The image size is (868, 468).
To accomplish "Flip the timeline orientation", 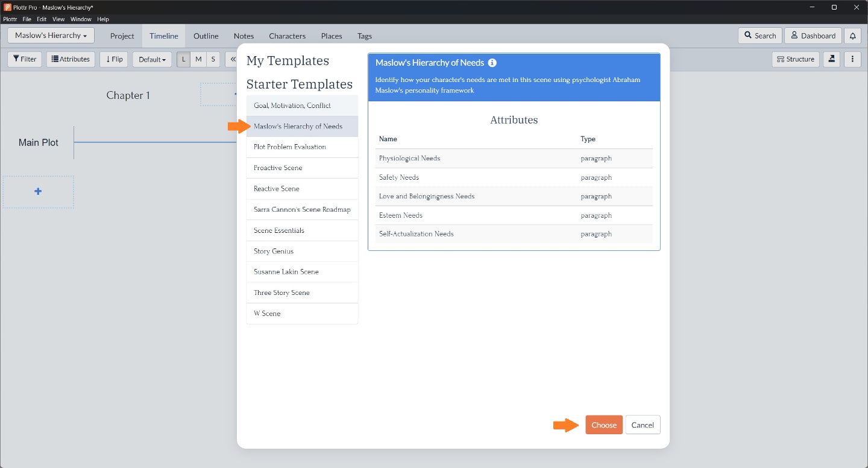I will [x=114, y=59].
